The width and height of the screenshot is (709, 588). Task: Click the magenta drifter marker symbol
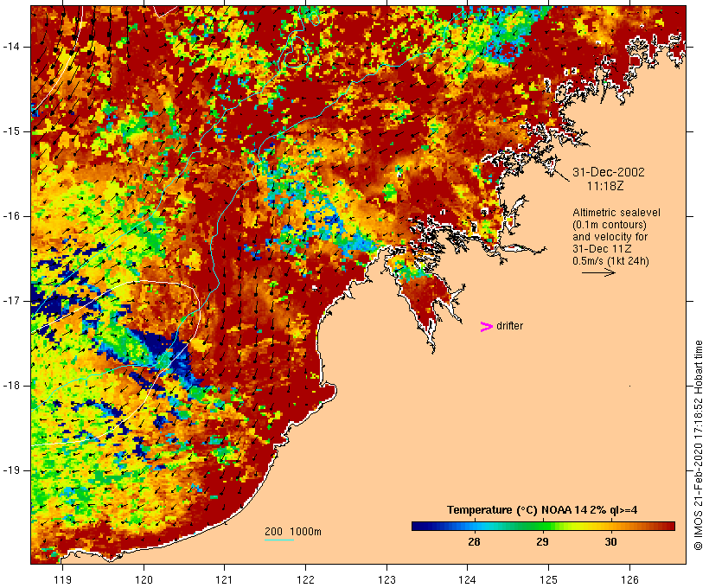point(486,327)
